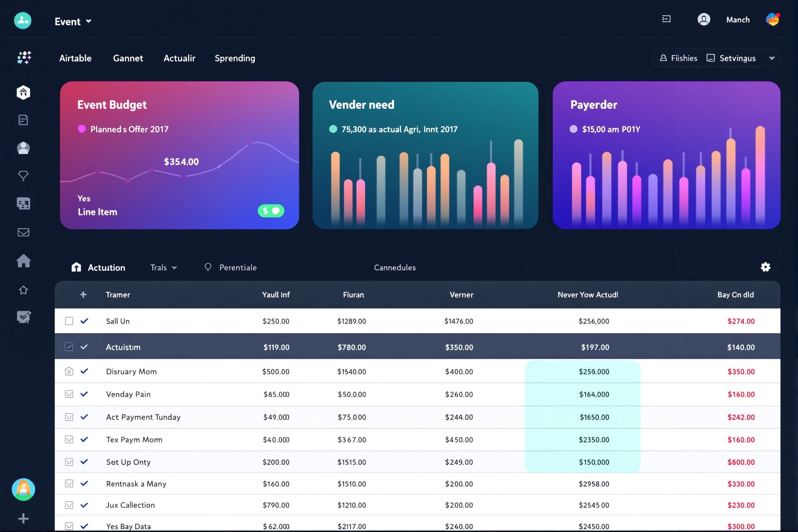Click the star favorites sidebar icon
Image resolution: width=798 pixels, height=532 pixels.
23,290
